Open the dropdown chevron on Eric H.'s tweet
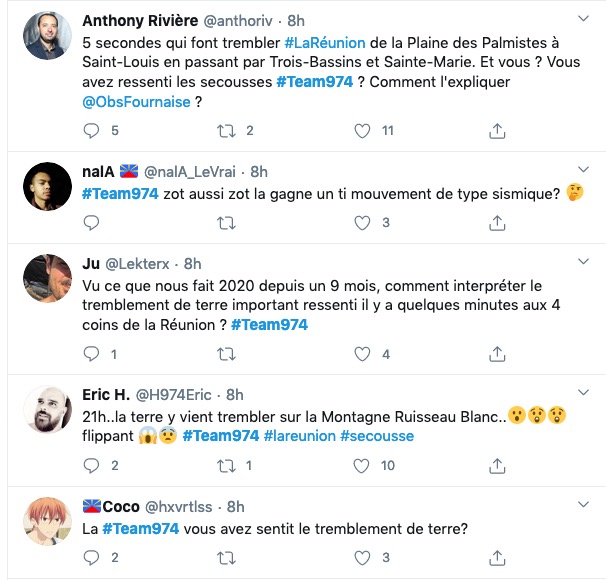This screenshot has height=580, width=606. point(583,395)
